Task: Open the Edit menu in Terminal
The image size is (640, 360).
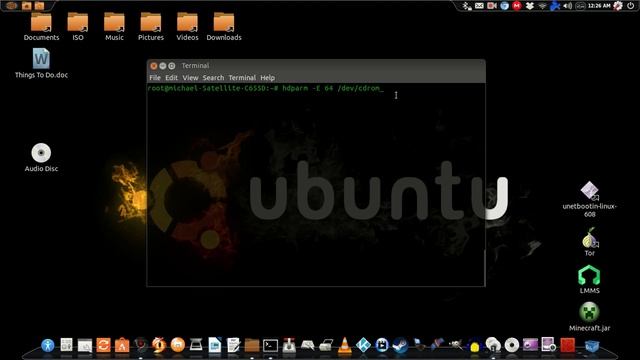Action: 171,78
